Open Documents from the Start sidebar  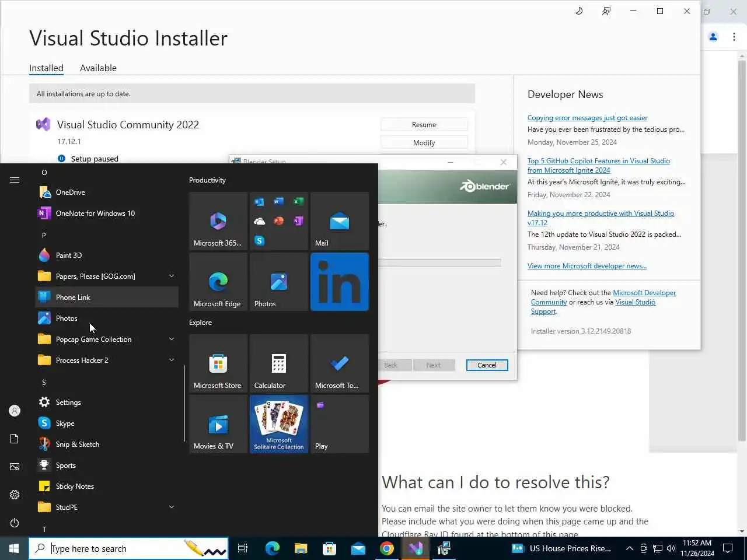pos(15,439)
